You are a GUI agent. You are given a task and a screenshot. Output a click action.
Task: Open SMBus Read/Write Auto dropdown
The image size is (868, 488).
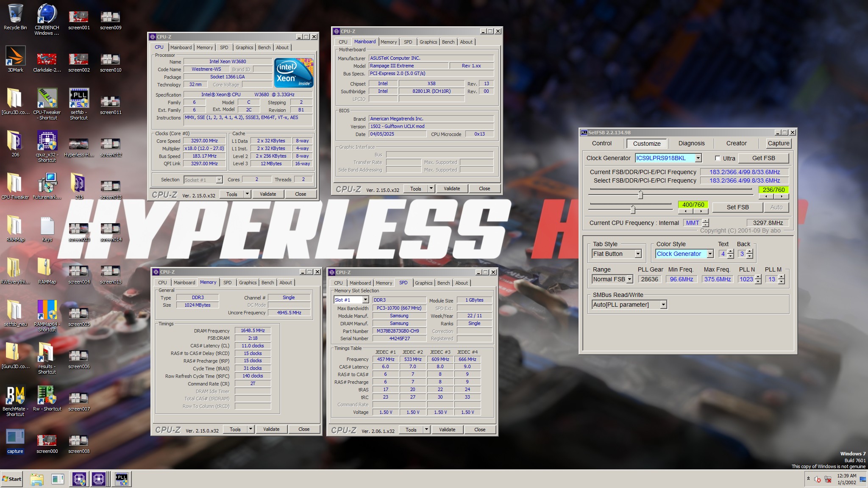coord(663,305)
